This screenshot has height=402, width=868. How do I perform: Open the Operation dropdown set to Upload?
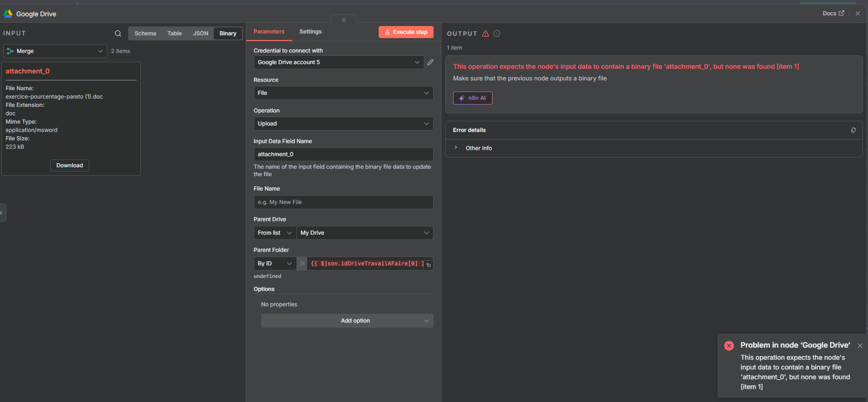(343, 124)
